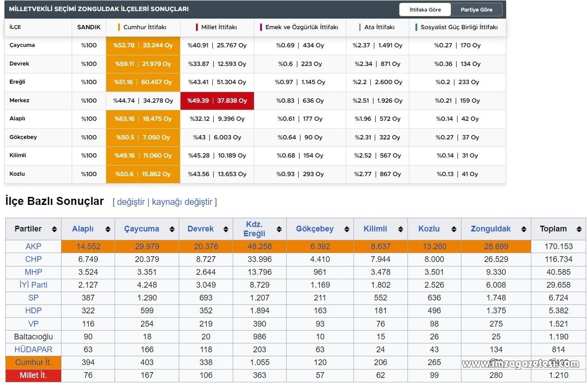This screenshot has width=588, height=385.
Task: Click the MHP Zonguldak value 9.330
Action: point(496,272)
